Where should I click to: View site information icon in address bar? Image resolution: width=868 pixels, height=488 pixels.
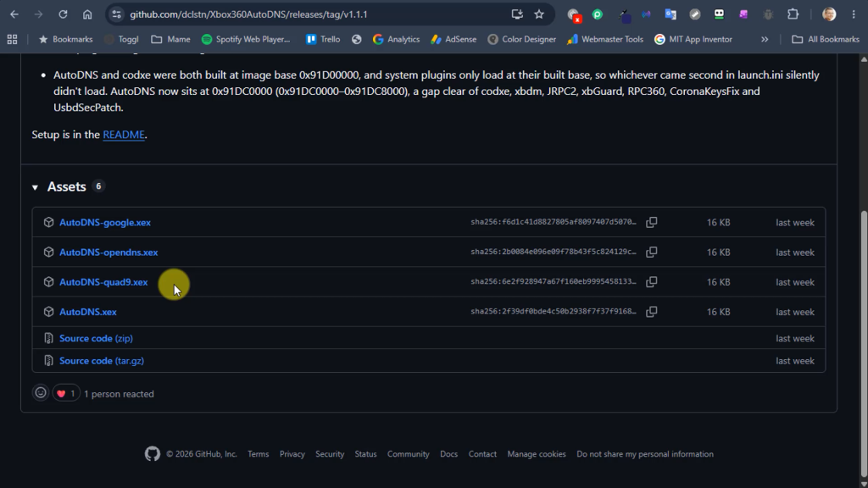click(116, 14)
